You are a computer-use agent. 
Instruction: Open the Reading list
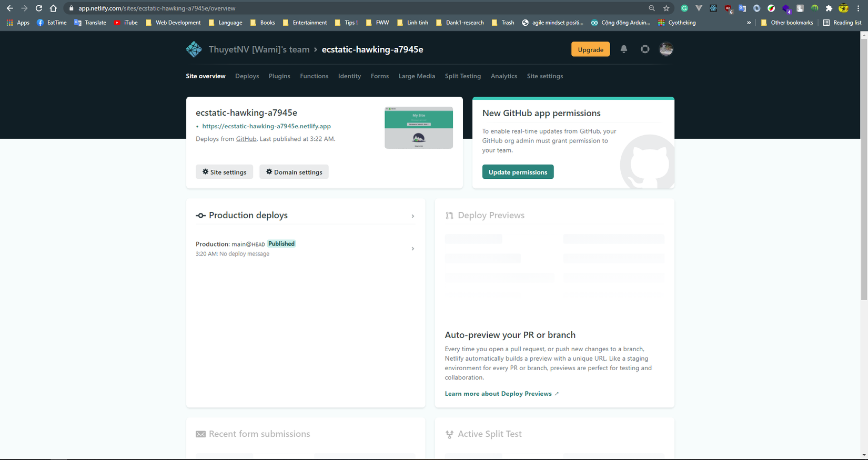pos(842,23)
